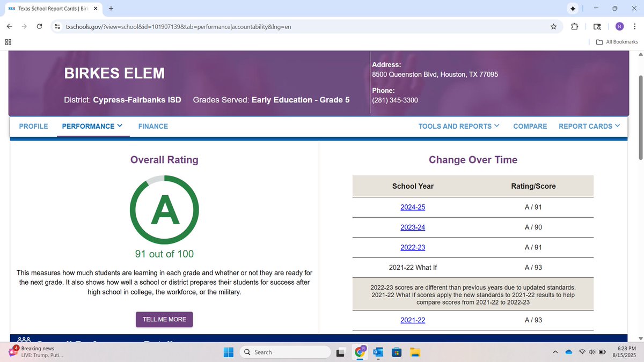Click the Change Over Time heading
The height and width of the screenshot is (362, 644).
(x=473, y=160)
